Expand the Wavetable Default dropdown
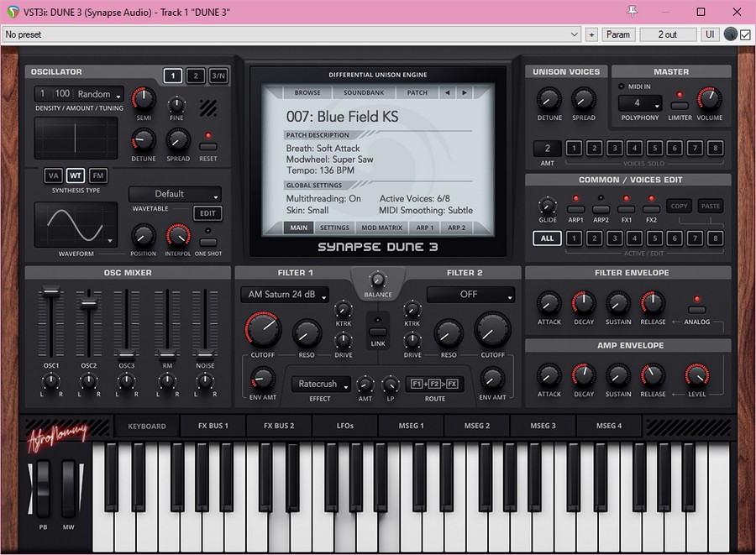 point(175,194)
